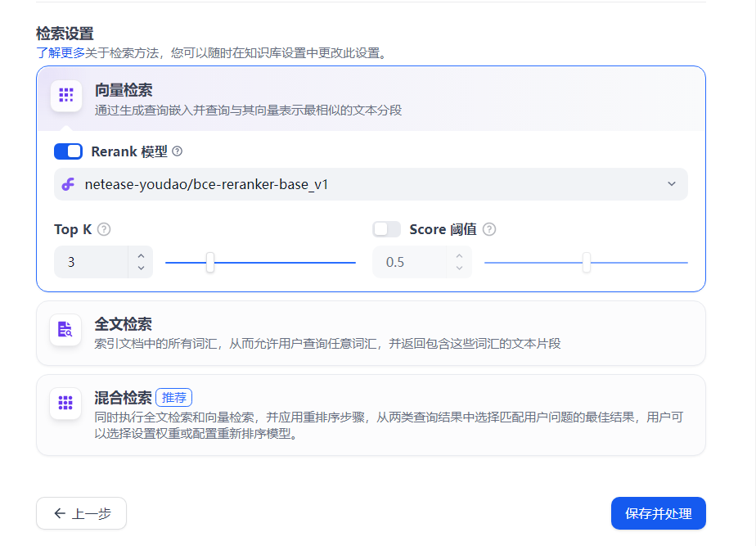
Task: Click the reranker model provider icon
Action: pyautogui.click(x=69, y=184)
